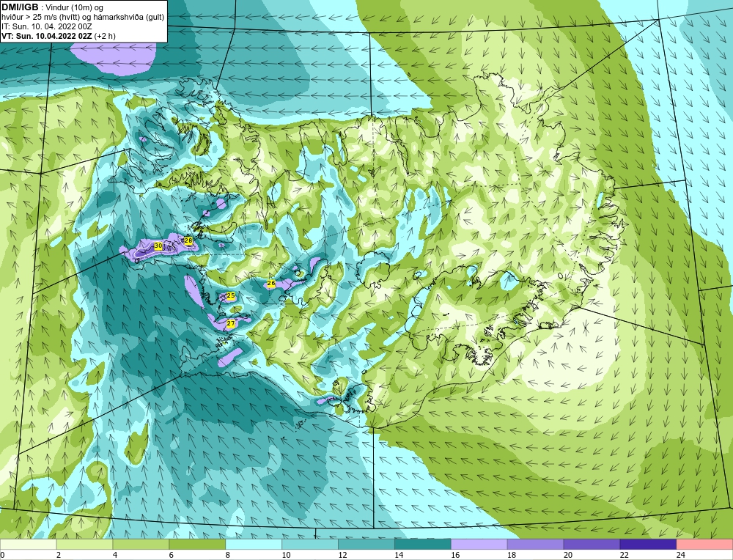Click the legend value 24
The width and height of the screenshot is (733, 560).
click(681, 555)
